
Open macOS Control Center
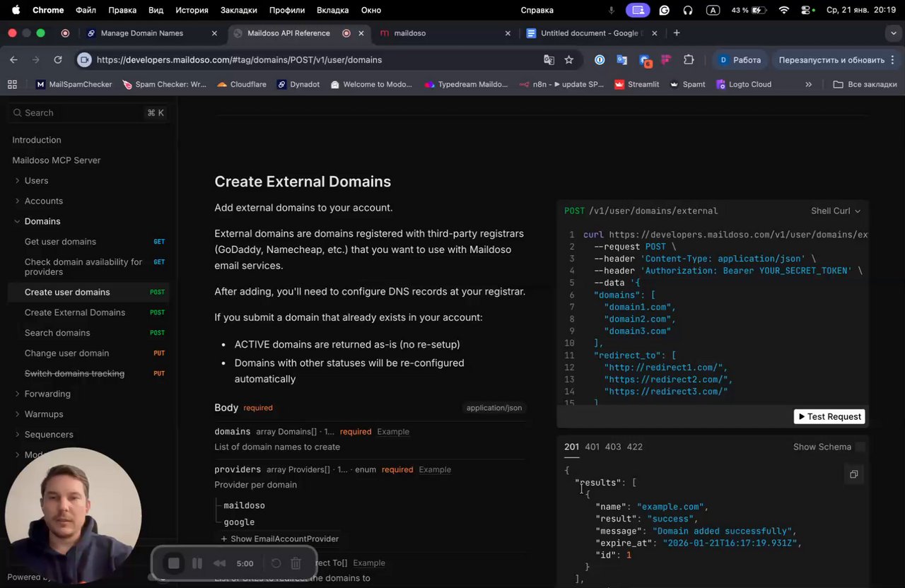[805, 10]
